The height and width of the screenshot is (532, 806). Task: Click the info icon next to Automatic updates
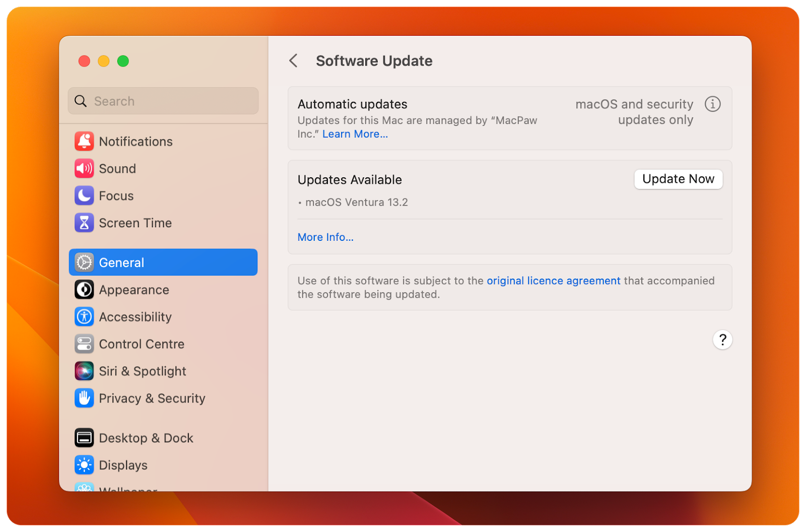click(712, 104)
